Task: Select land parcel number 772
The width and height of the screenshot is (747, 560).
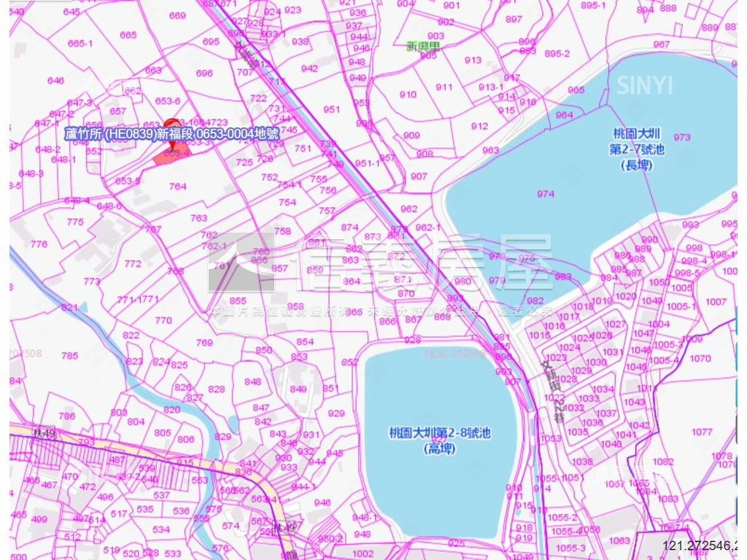Action: (x=133, y=264)
